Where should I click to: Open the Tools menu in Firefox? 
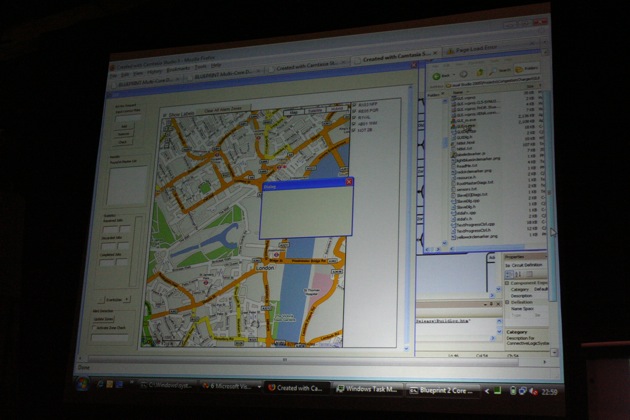(x=200, y=67)
